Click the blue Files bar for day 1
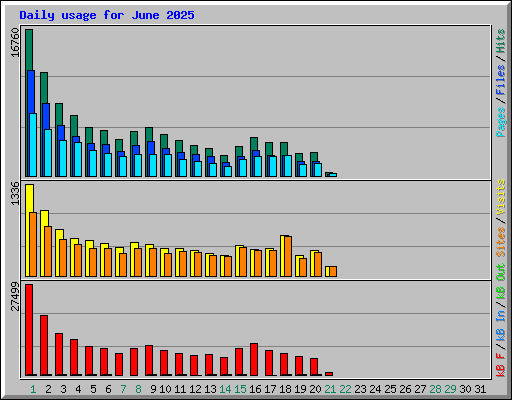This screenshot has width=512, height=400. point(31,92)
